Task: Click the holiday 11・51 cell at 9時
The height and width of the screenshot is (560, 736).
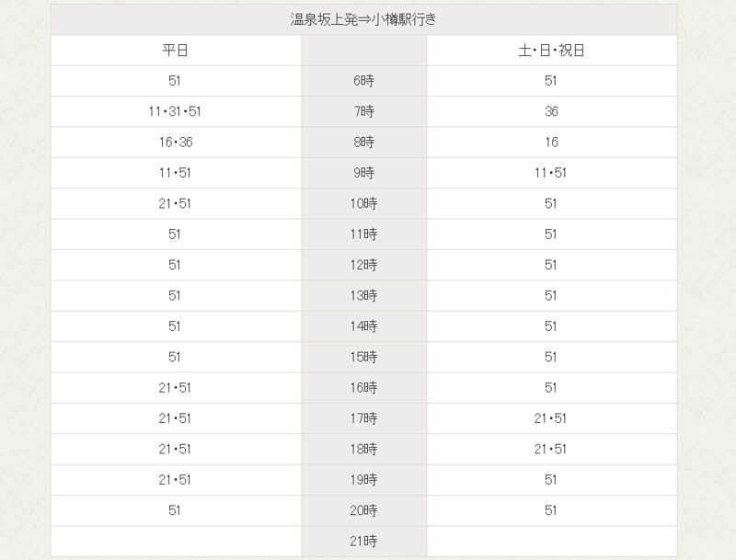Action: point(551,173)
